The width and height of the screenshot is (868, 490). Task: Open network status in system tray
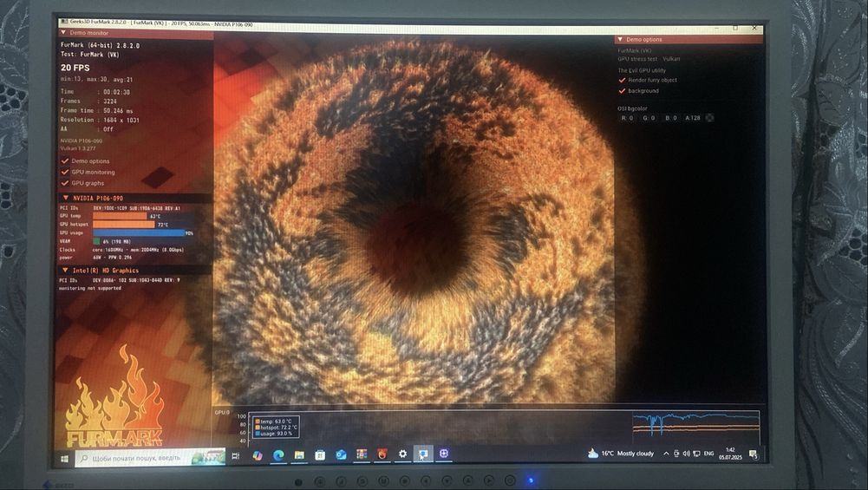pyautogui.click(x=696, y=454)
